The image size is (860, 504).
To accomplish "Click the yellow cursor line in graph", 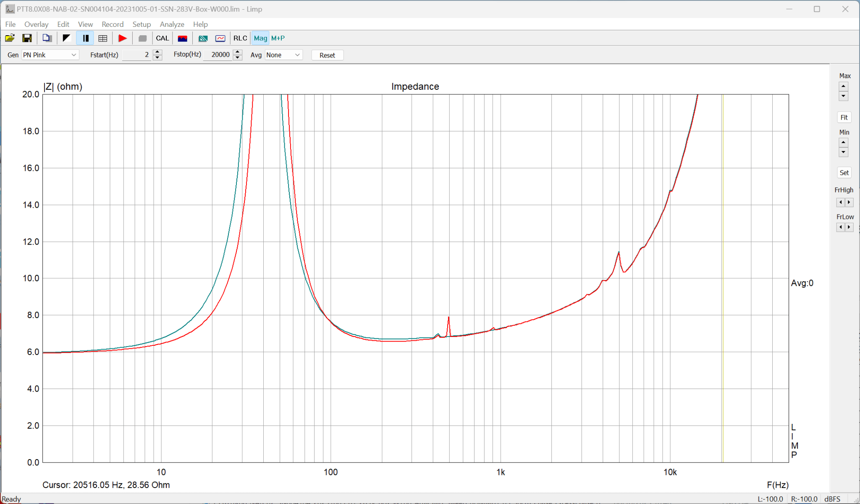I will pyautogui.click(x=723, y=278).
